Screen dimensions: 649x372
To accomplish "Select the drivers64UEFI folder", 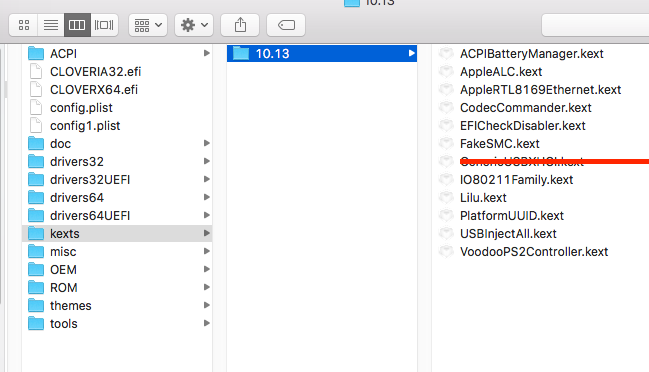I will 117,216.
